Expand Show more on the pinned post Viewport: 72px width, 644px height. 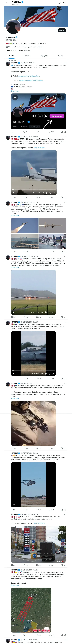pyautogui.click(x=15, y=91)
